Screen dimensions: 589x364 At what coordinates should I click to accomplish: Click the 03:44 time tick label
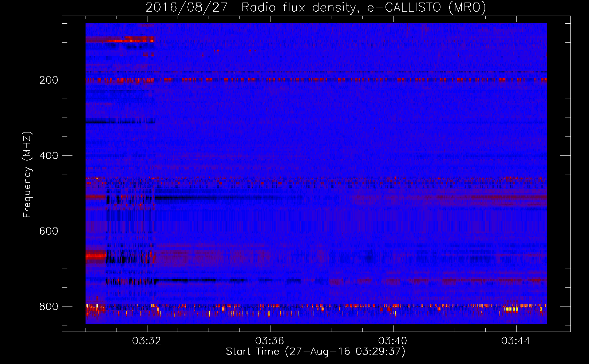pos(516,341)
